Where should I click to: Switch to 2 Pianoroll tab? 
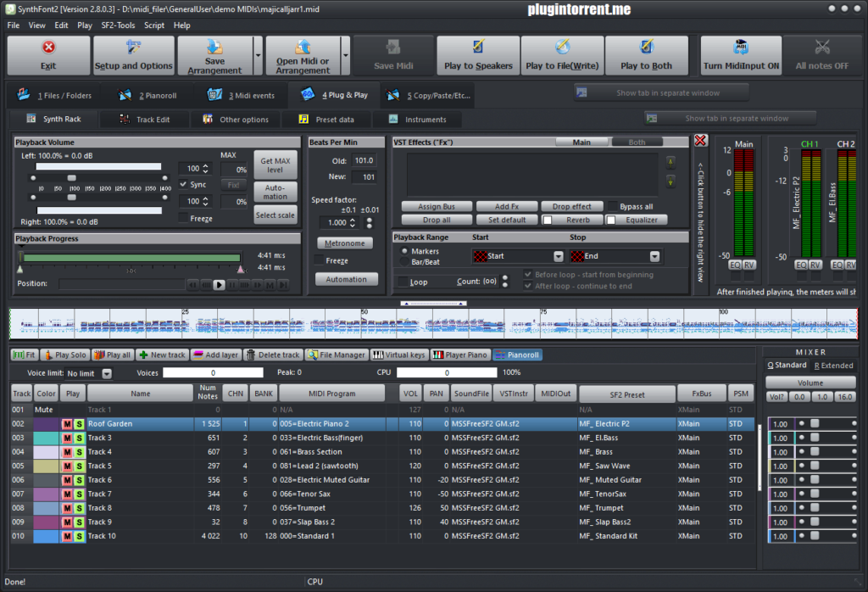click(x=147, y=95)
